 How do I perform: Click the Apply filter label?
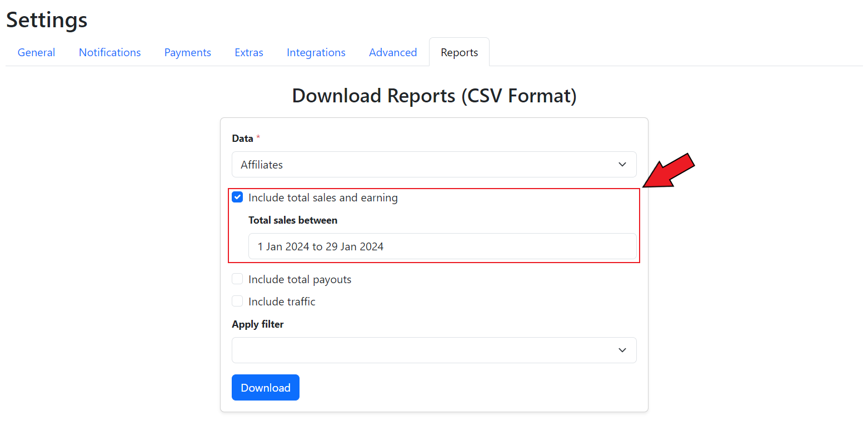[258, 324]
